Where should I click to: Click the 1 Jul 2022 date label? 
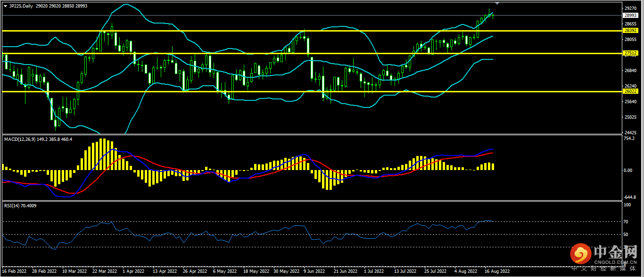tap(374, 271)
